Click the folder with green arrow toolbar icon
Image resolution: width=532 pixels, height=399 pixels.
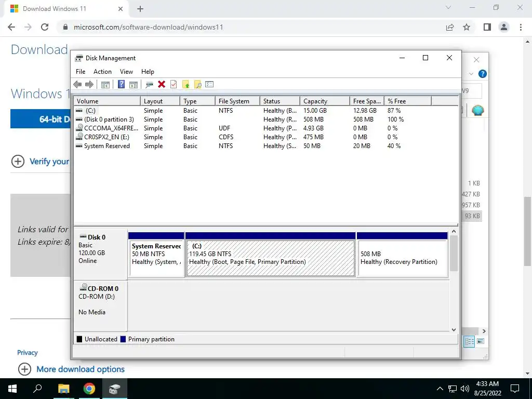tap(185, 85)
